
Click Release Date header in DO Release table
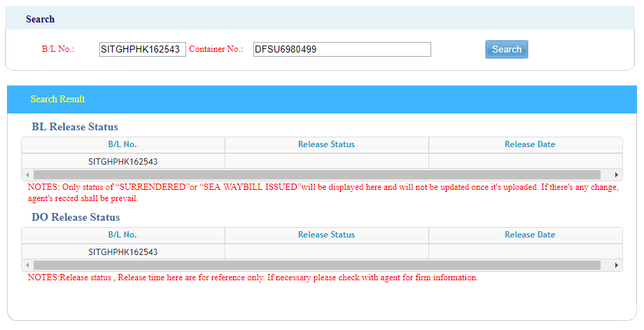(529, 235)
